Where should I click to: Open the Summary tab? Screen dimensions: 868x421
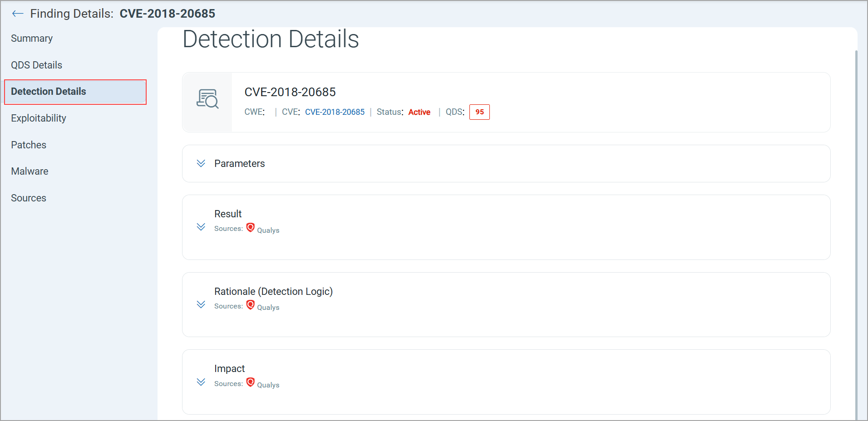(x=32, y=39)
